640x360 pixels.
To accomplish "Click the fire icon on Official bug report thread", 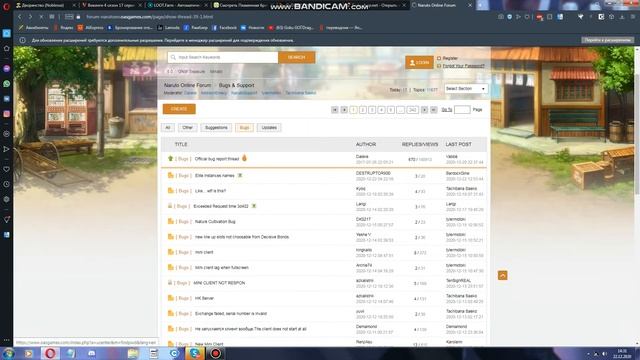I will point(244,158).
